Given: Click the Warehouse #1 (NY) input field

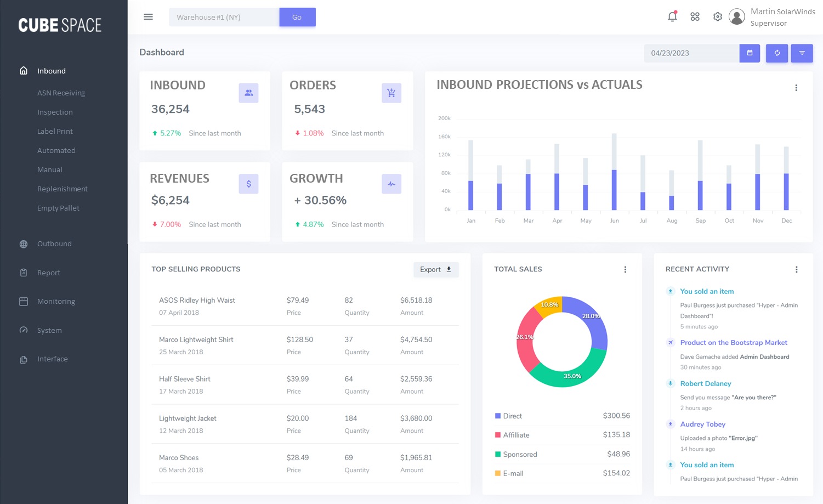Looking at the screenshot, I should 224,17.
